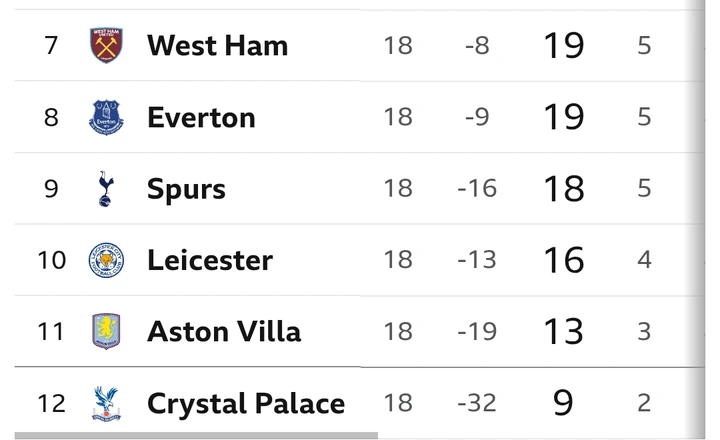The height and width of the screenshot is (440, 720).
Task: Click the Aston Villa lion crest
Action: click(106, 331)
